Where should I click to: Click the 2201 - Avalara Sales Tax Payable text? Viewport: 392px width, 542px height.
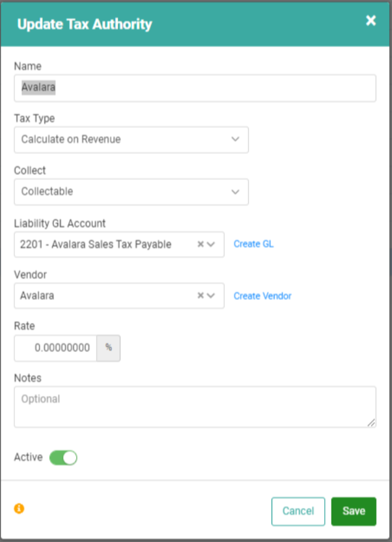click(x=96, y=244)
